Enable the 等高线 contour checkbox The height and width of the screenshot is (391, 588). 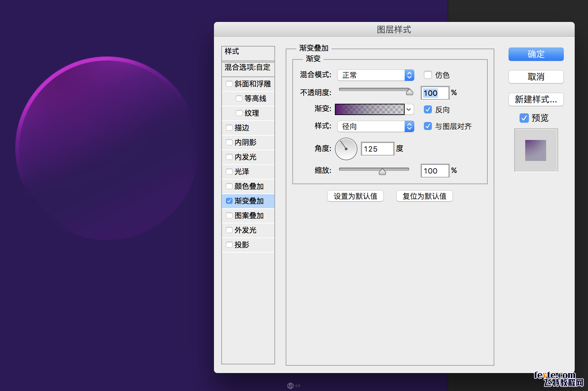pyautogui.click(x=239, y=98)
